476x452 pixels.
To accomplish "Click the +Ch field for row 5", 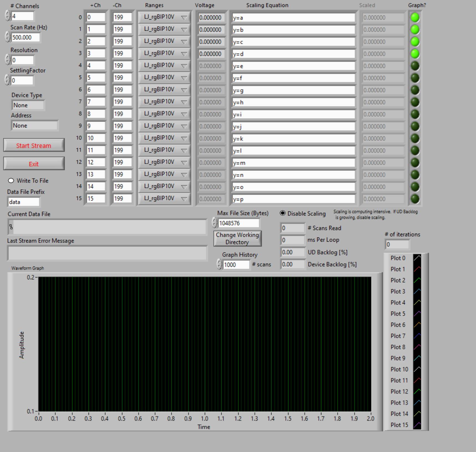I will [x=96, y=78].
